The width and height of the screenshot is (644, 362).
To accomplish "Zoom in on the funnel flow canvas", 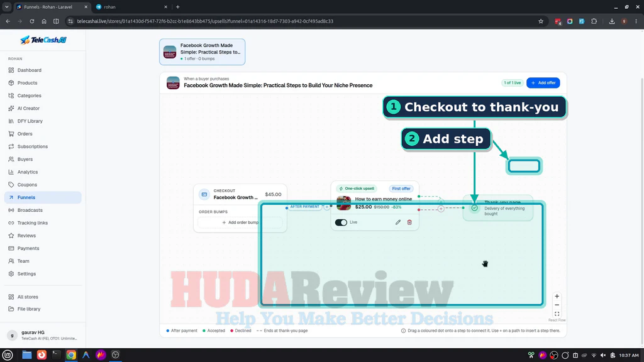I will coord(557,297).
